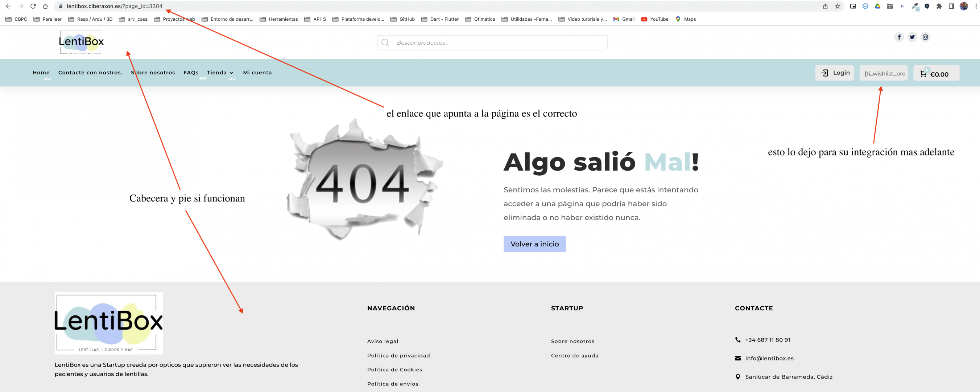The width and height of the screenshot is (980, 392).
Task: Email info@lentibox.es from the footer
Action: [769, 358]
